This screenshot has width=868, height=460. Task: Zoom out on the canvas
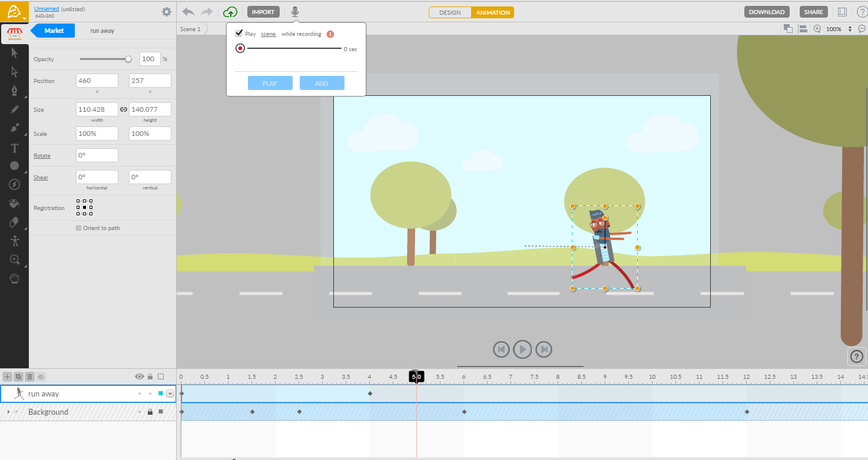point(862,29)
